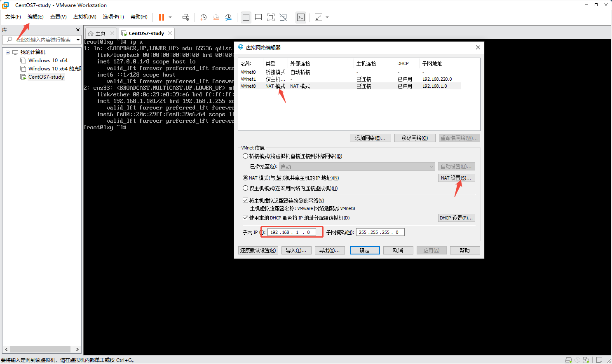Click the Suspend (pause) toolbar icon
The height and width of the screenshot is (364, 612).
162,17
